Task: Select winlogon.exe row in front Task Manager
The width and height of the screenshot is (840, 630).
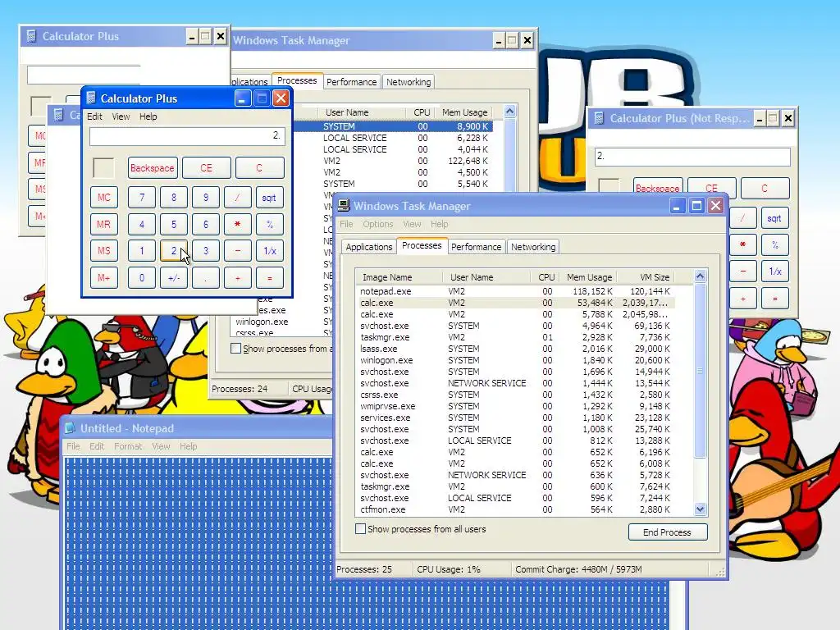Action: click(515, 360)
